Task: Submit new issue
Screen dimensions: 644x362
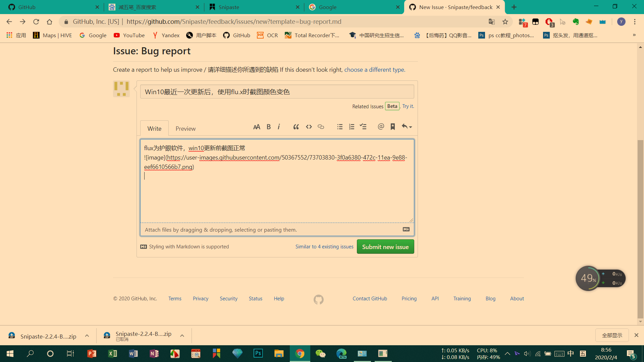Action: [385, 246]
